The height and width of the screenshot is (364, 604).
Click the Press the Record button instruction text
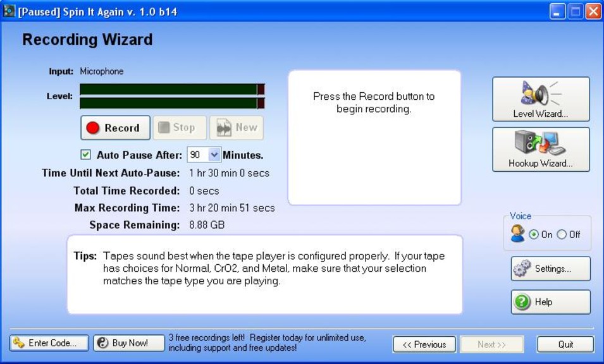click(x=374, y=102)
